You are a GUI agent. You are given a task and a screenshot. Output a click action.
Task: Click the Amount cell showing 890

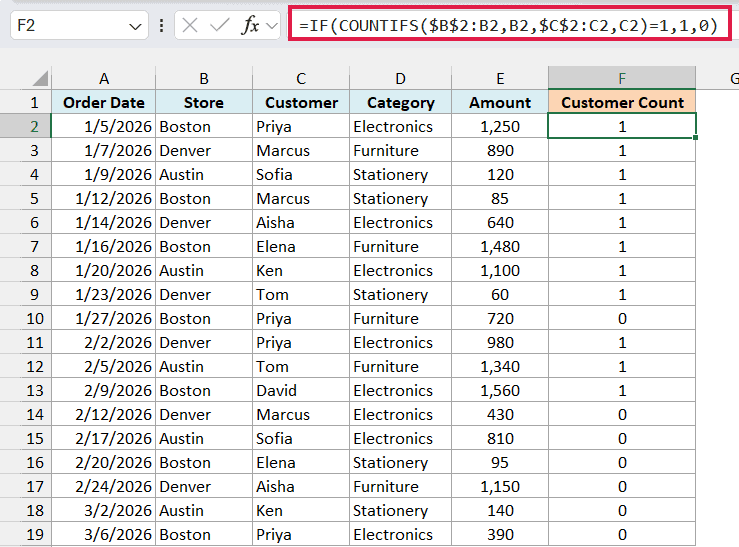pyautogui.click(x=500, y=150)
